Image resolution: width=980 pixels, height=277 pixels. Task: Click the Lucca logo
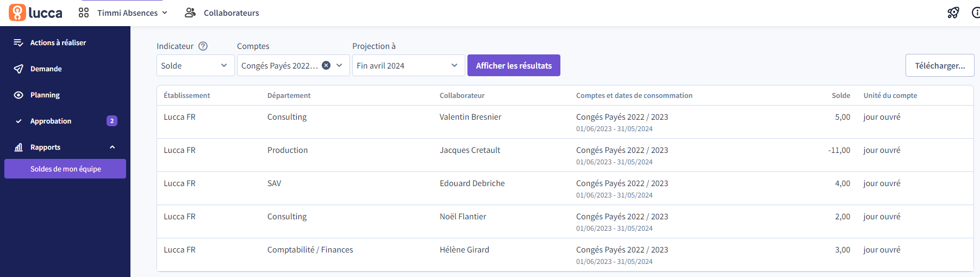click(x=35, y=13)
